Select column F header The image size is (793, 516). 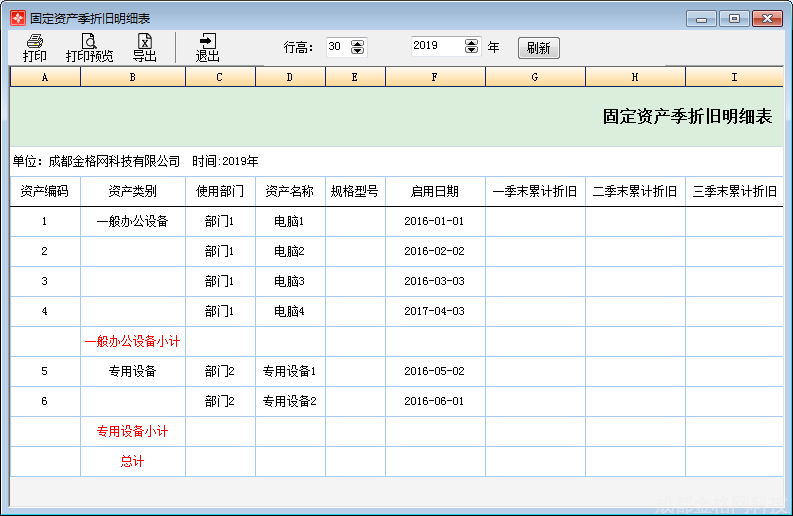tap(435, 77)
